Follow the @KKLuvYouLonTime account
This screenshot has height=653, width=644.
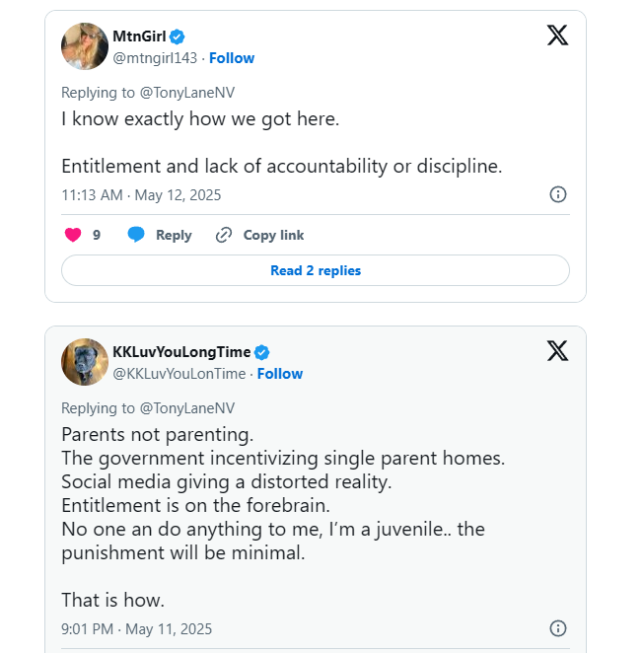pos(280,374)
